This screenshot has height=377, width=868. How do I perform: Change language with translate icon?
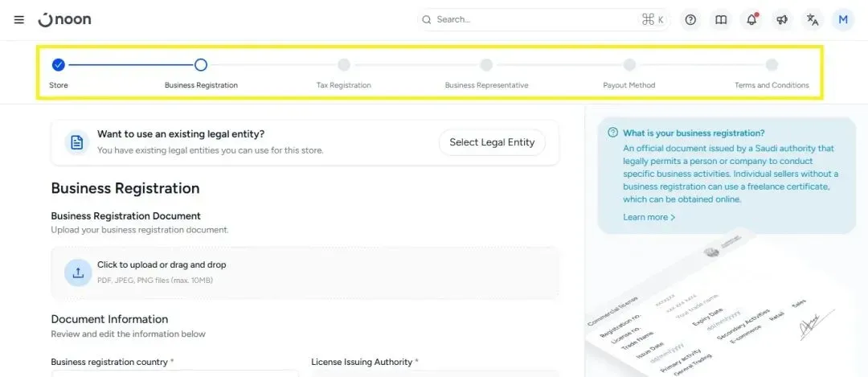[812, 20]
